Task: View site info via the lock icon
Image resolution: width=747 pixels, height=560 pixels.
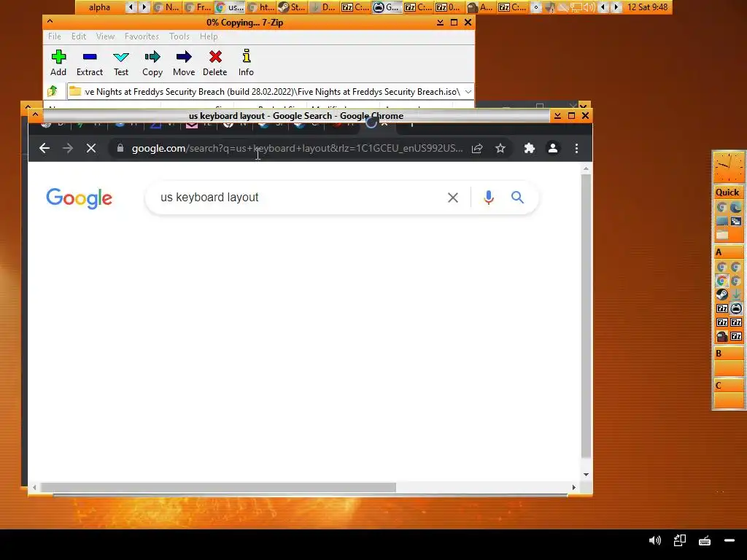Action: pyautogui.click(x=120, y=148)
